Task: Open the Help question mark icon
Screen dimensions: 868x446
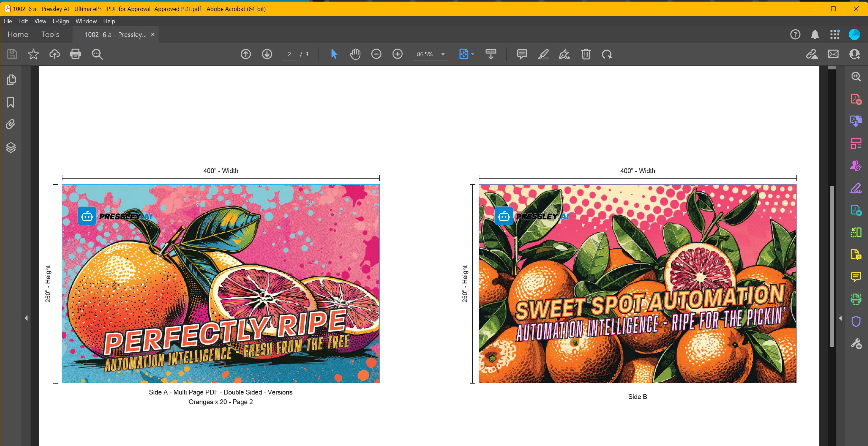Action: 795,34
